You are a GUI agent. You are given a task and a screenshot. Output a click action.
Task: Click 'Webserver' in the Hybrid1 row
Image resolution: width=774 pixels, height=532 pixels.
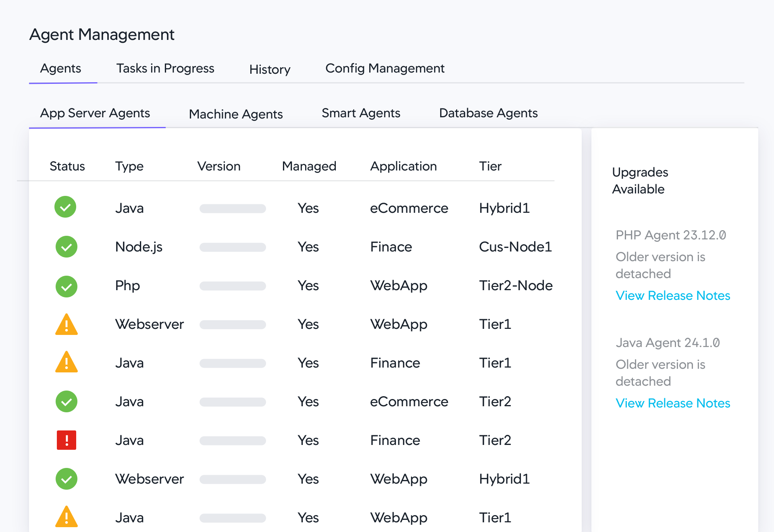(150, 479)
